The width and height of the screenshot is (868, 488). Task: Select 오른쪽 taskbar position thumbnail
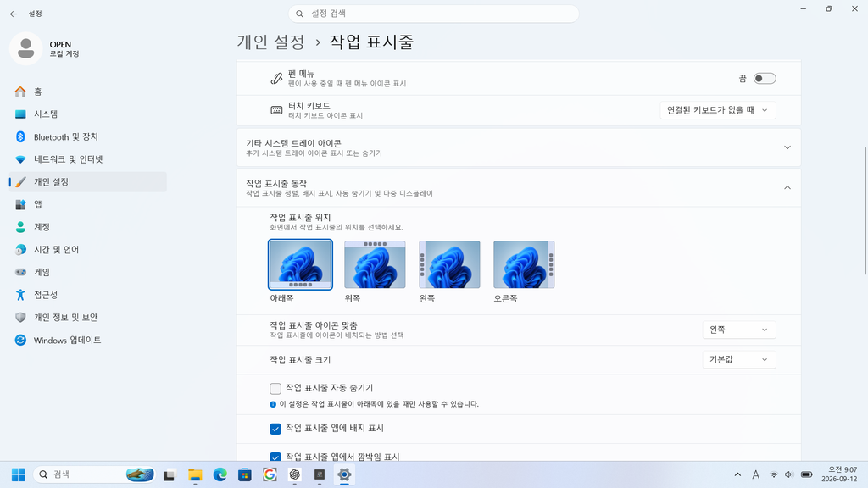tap(524, 264)
